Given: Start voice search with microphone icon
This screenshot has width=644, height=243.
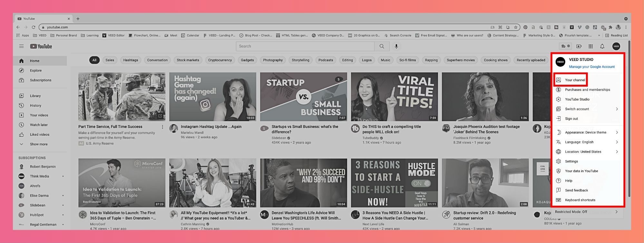Looking at the screenshot, I should [396, 46].
